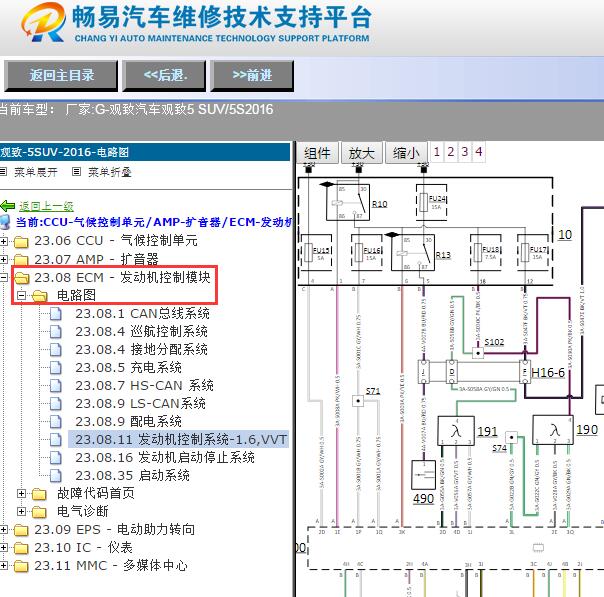
Task: Click folder icon of 23.09 EPS
Action: [x=22, y=530]
